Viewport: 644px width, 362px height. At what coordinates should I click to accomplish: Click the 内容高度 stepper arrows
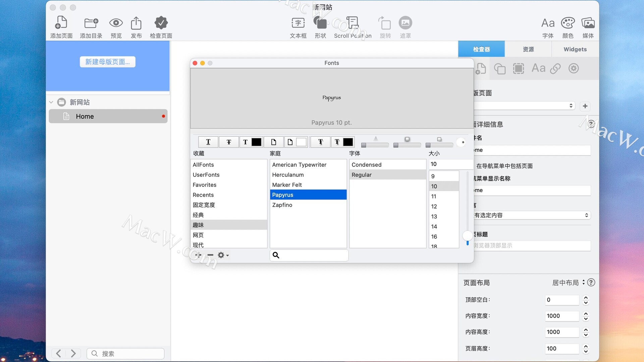click(586, 332)
